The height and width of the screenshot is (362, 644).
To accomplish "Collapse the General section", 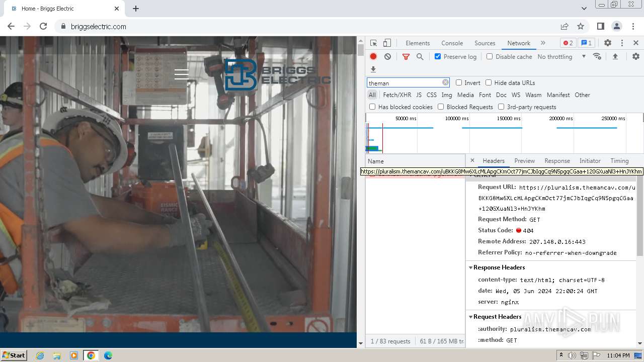I will coord(471,175).
